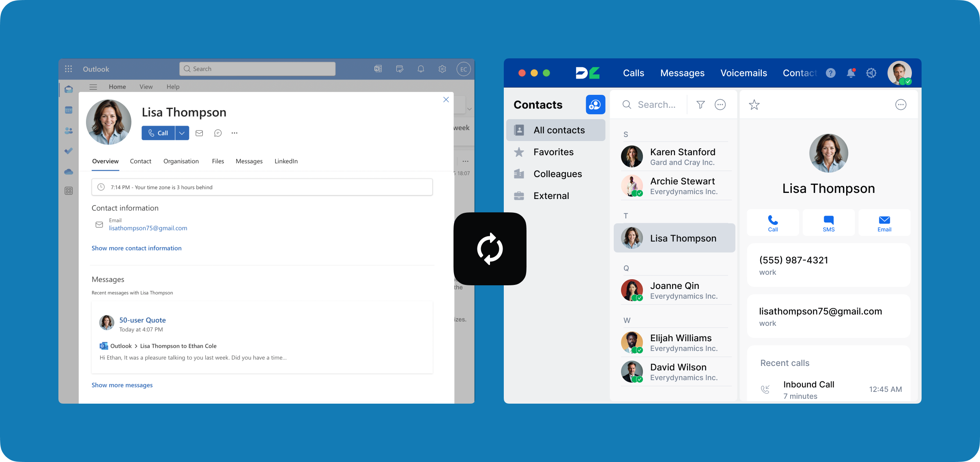
Task: Select the Email icon on Lisa's Dialpad profile
Action: [x=884, y=222]
